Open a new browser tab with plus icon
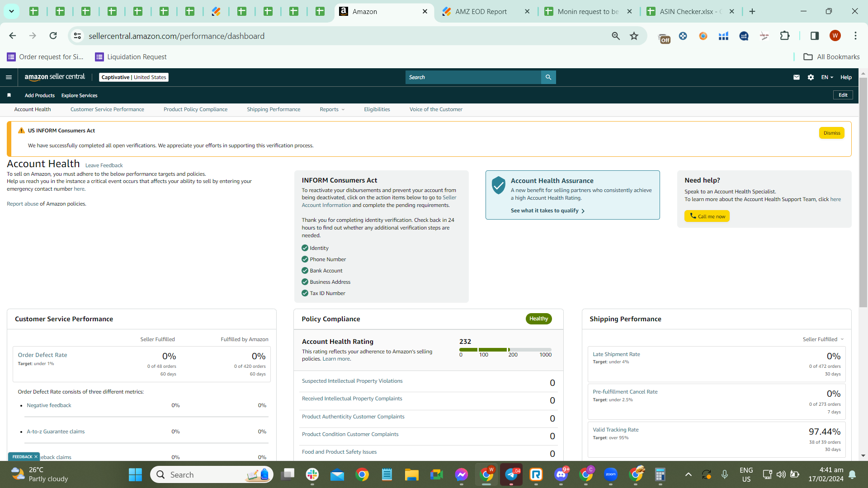The image size is (868, 488). coord(752,11)
